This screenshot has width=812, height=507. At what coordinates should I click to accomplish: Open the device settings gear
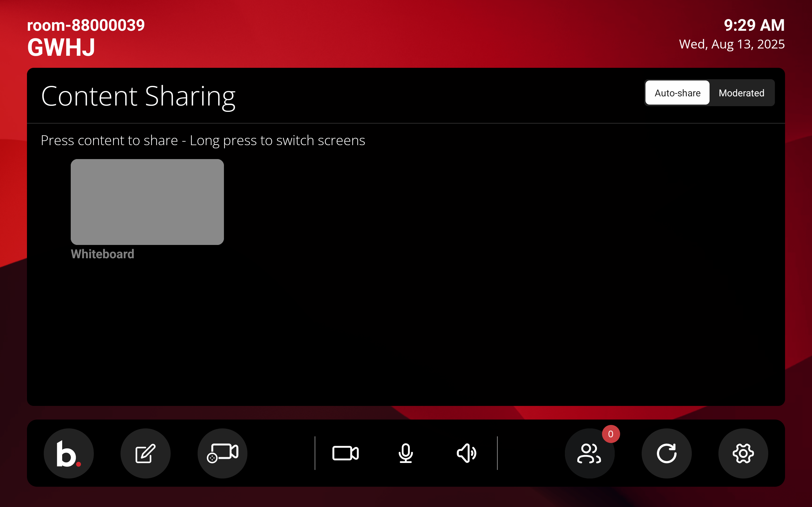(x=743, y=453)
